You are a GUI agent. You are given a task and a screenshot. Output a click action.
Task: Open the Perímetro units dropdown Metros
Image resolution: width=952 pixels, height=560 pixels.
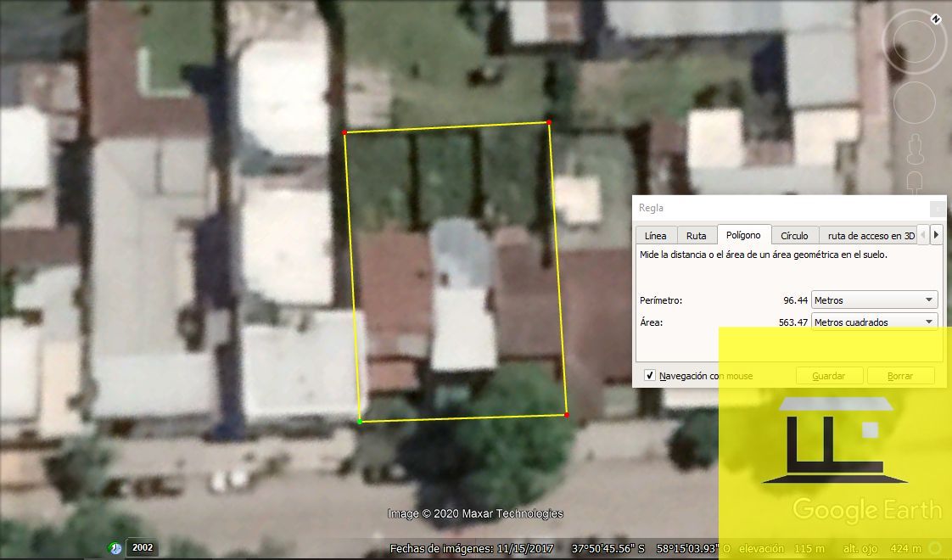(x=874, y=300)
